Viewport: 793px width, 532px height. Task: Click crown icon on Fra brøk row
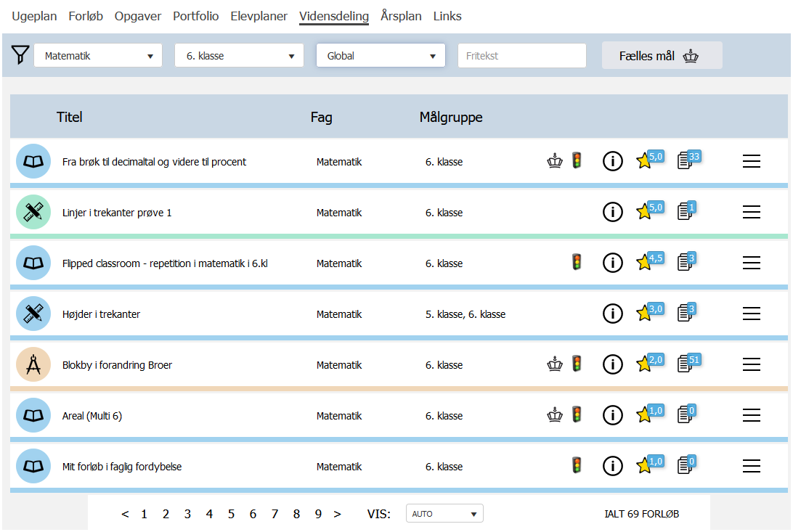[x=555, y=160]
